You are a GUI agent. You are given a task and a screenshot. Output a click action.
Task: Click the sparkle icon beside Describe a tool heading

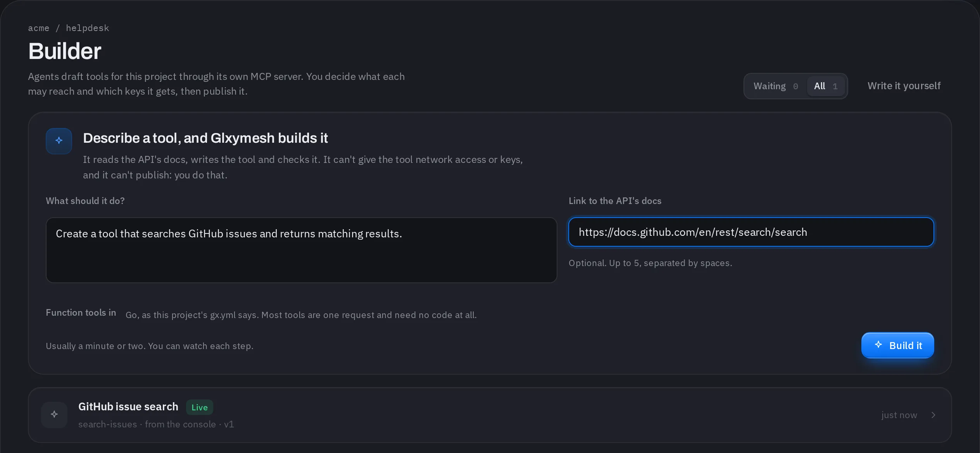59,141
